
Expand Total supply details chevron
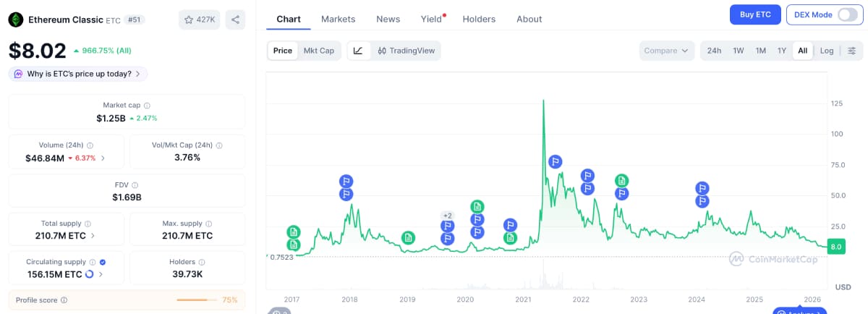(93, 236)
